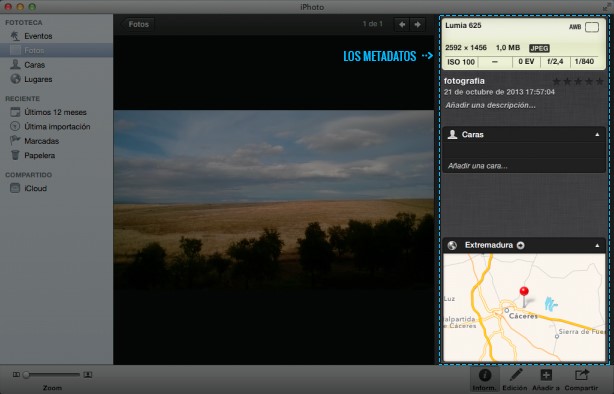
Task: Go back using the Fotos button
Action: 138,24
